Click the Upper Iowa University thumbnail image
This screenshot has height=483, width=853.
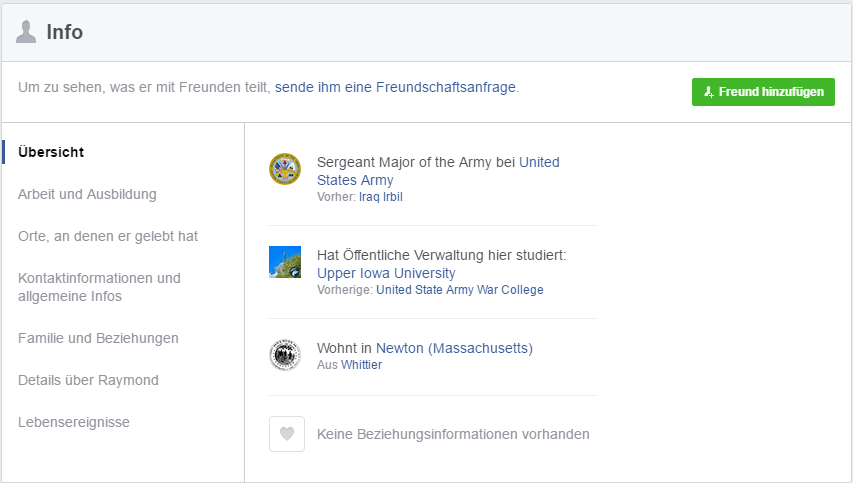285,262
